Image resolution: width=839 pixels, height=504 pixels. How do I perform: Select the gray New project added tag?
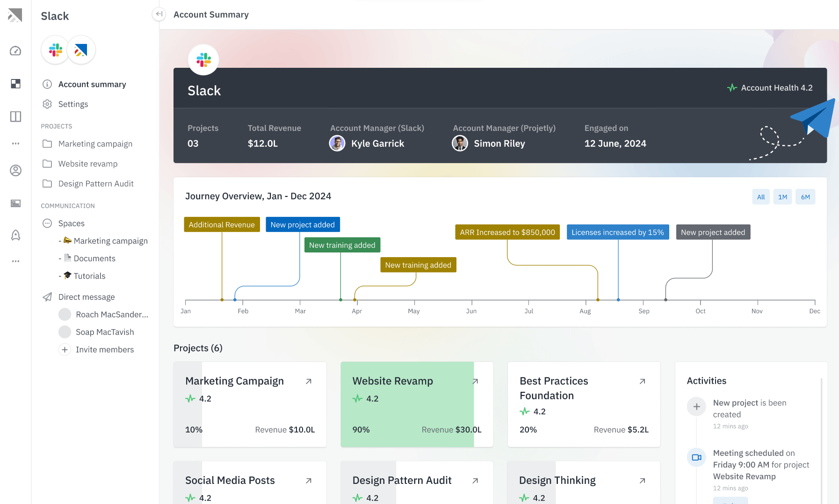pyautogui.click(x=713, y=232)
